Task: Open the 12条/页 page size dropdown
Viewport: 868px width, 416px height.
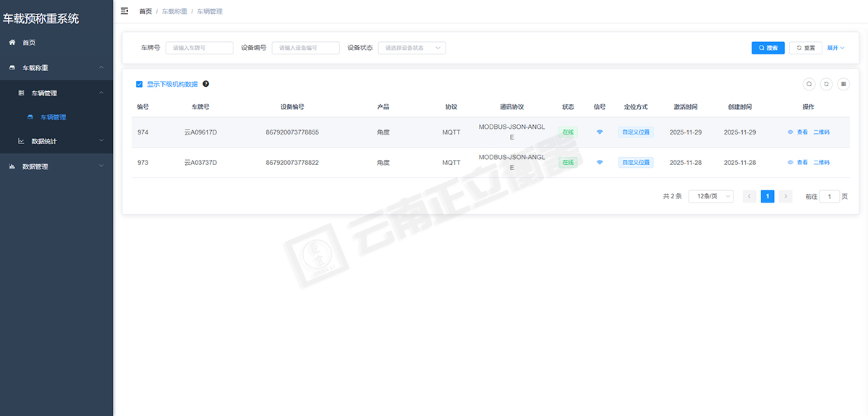Action: pos(710,196)
